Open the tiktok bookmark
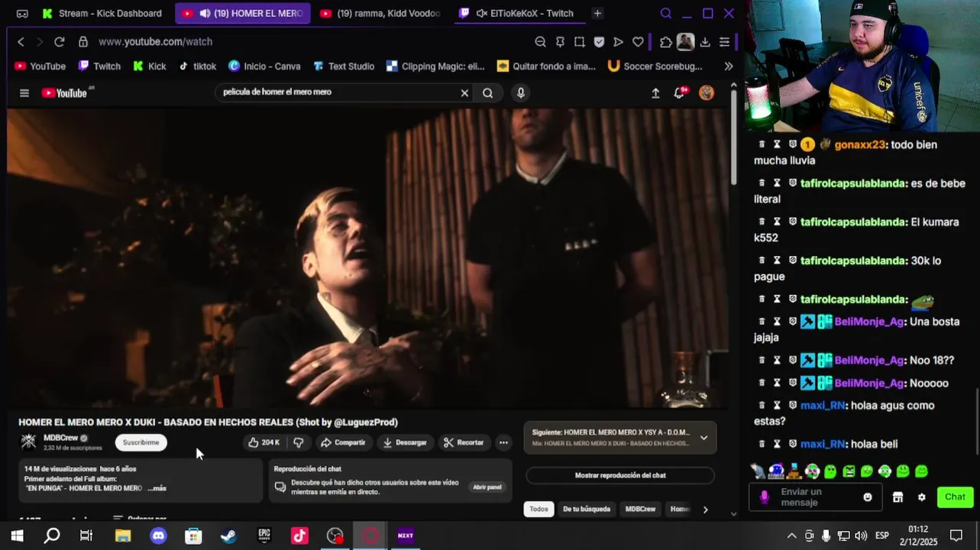Image resolution: width=980 pixels, height=550 pixels. point(197,66)
